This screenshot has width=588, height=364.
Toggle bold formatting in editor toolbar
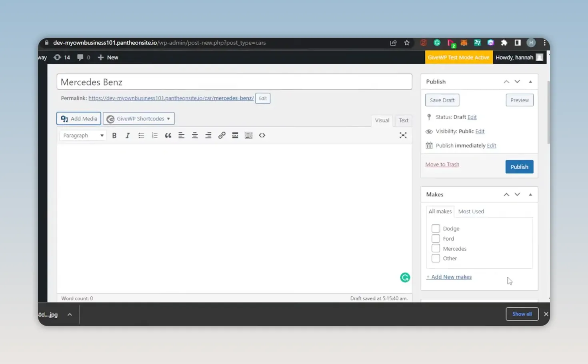pyautogui.click(x=114, y=136)
